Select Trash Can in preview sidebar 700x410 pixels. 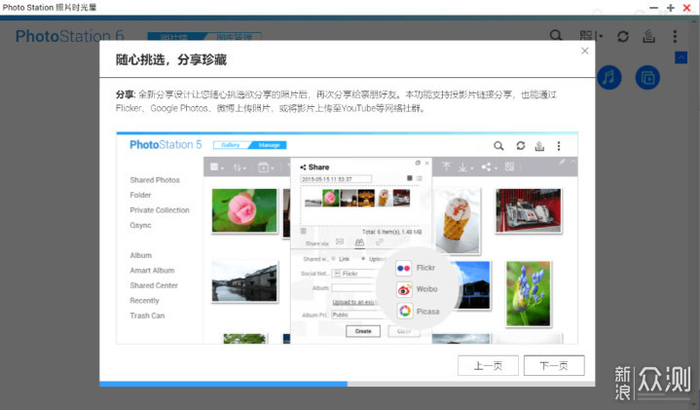pyautogui.click(x=147, y=316)
